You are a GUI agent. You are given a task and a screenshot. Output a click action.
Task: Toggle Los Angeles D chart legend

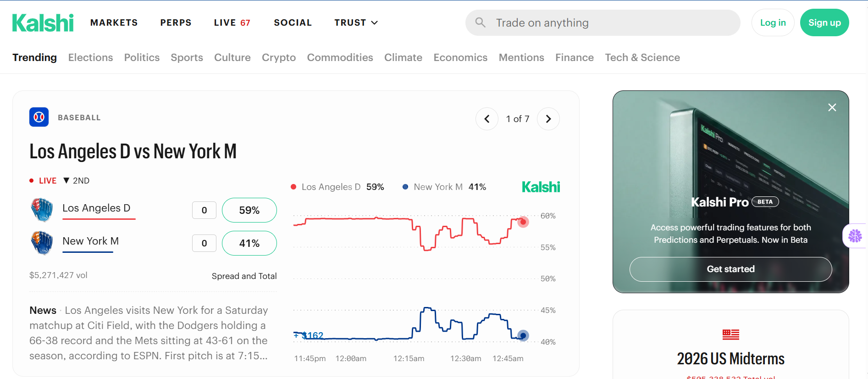337,187
